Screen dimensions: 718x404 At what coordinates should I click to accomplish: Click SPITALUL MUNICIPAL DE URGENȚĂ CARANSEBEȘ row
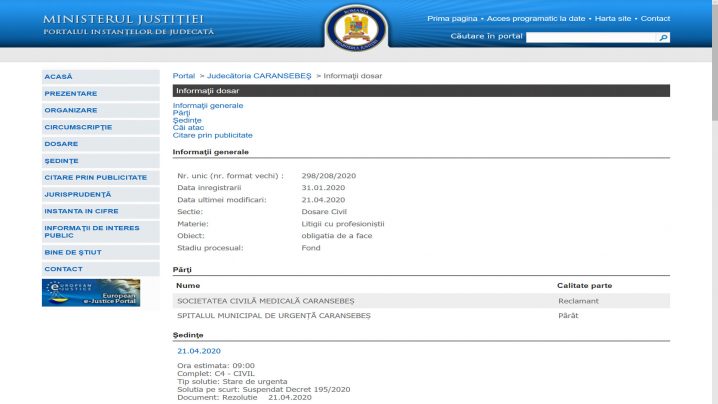click(421, 316)
